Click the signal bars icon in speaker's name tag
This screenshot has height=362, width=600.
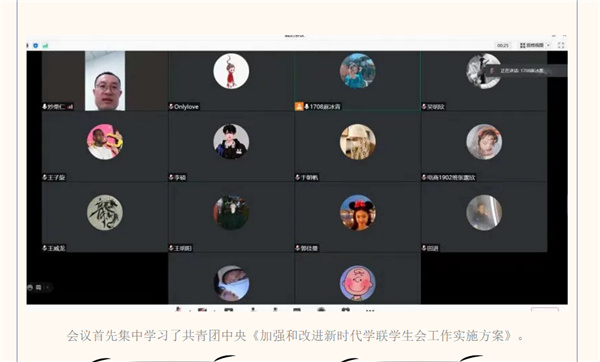coord(70,107)
